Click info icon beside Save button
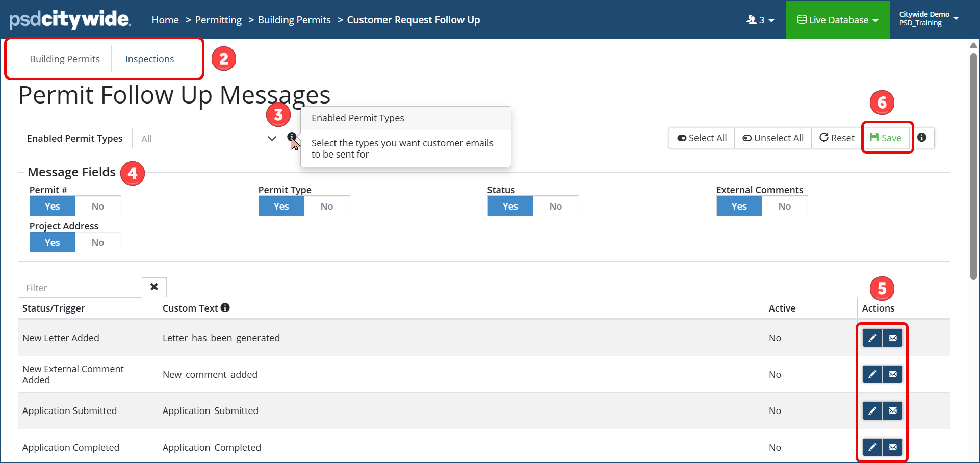The width and height of the screenshot is (980, 463). click(x=922, y=138)
